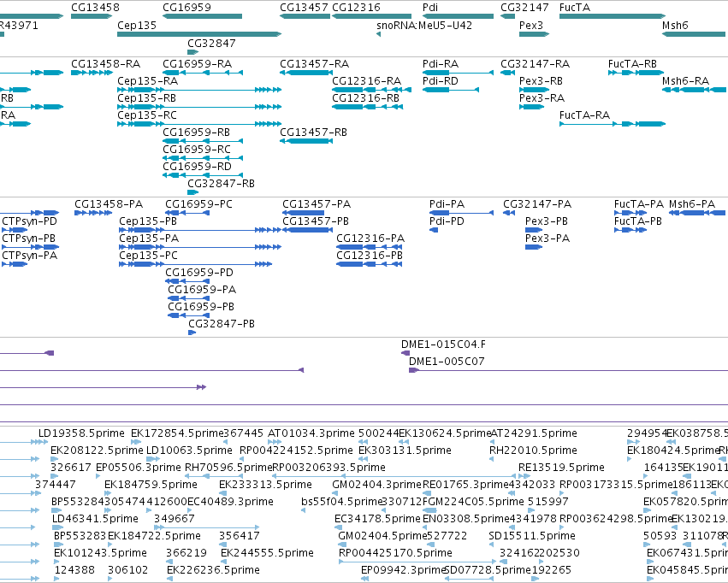Screen dimensions: 728x583
Task: Click the "RH22010.5prime" EST label
Action: point(533,450)
